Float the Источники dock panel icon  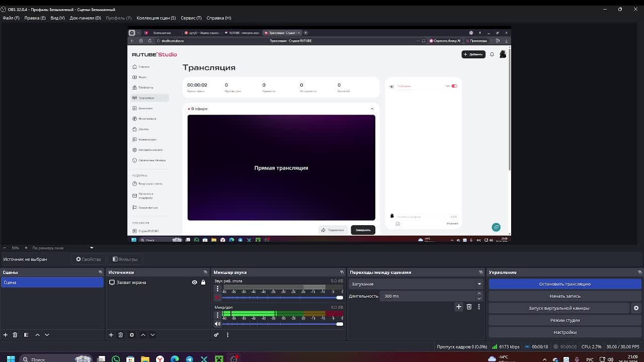205,273
